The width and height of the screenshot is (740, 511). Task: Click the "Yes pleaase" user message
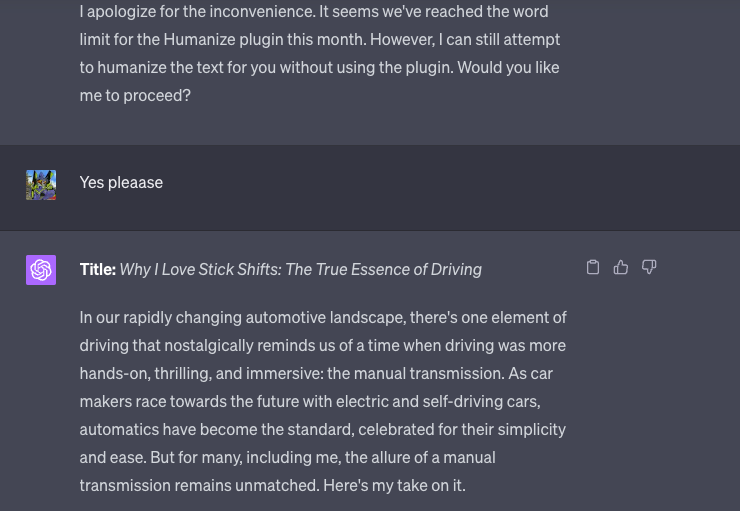(121, 182)
